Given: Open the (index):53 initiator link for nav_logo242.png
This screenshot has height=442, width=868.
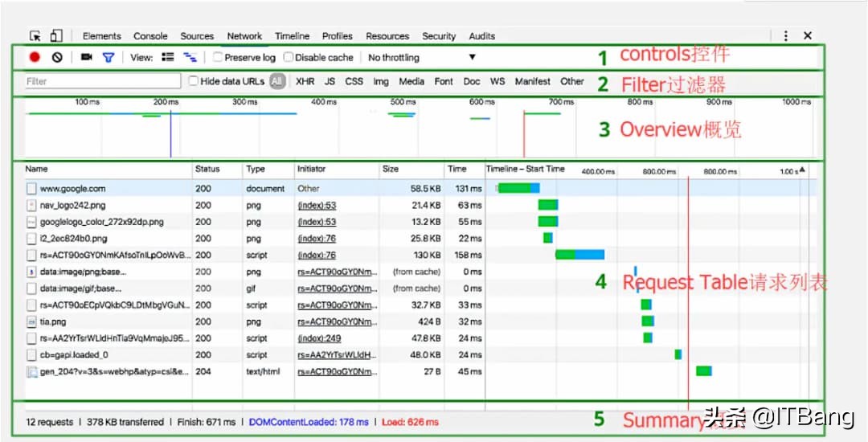Looking at the screenshot, I should (x=317, y=206).
